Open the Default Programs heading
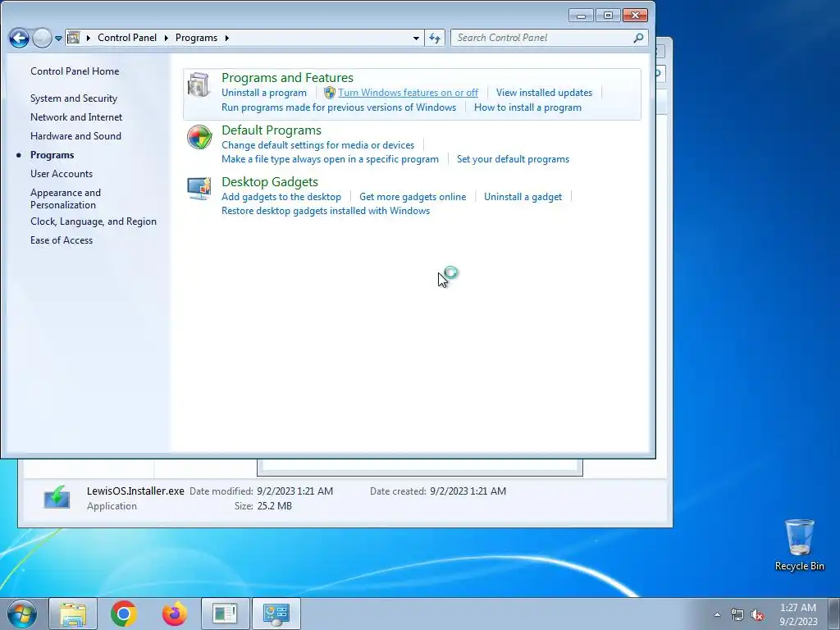The width and height of the screenshot is (840, 630). 271,130
